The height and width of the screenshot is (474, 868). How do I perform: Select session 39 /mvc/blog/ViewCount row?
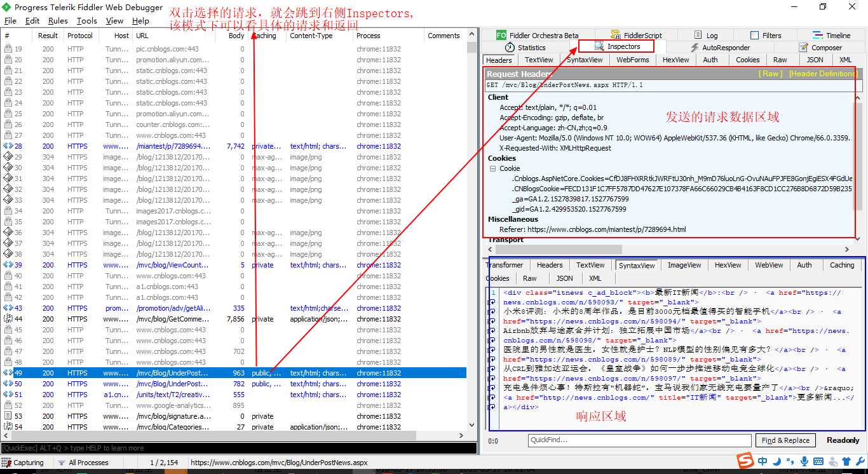pyautogui.click(x=234, y=265)
